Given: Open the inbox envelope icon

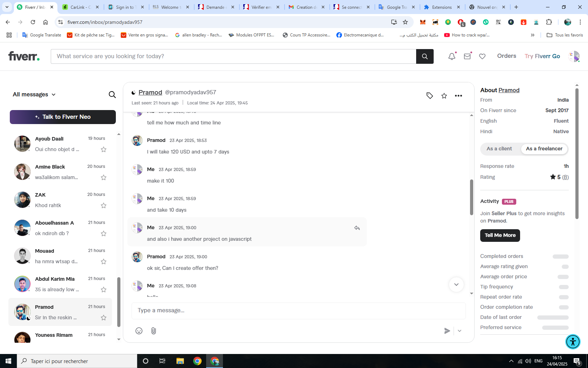Looking at the screenshot, I should pos(467,56).
